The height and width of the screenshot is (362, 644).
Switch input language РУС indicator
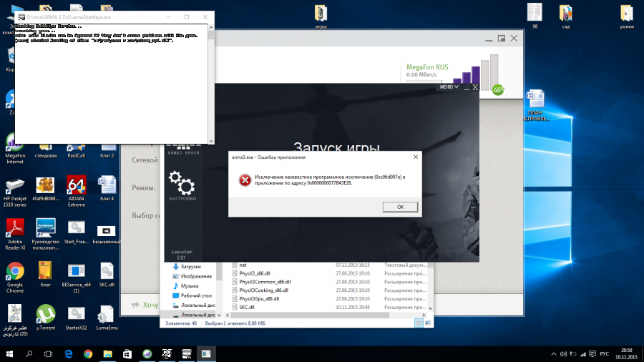[604, 354]
